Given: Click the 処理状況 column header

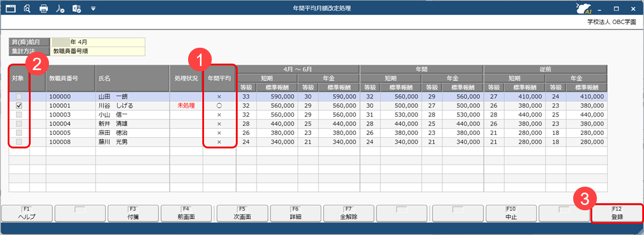Looking at the screenshot, I should (186, 78).
